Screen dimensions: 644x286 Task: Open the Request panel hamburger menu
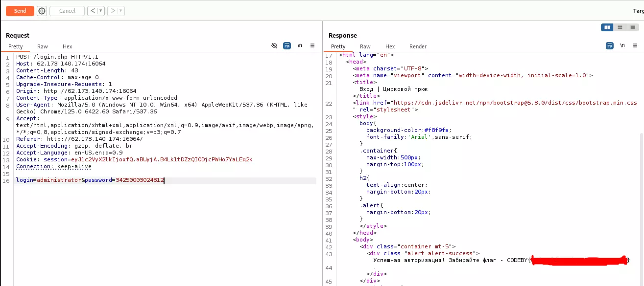312,45
